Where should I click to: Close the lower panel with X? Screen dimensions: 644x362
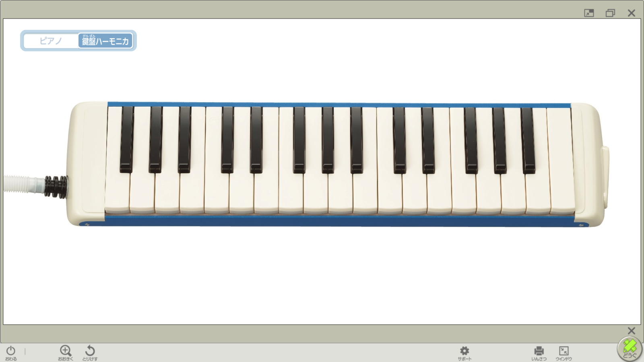click(632, 331)
